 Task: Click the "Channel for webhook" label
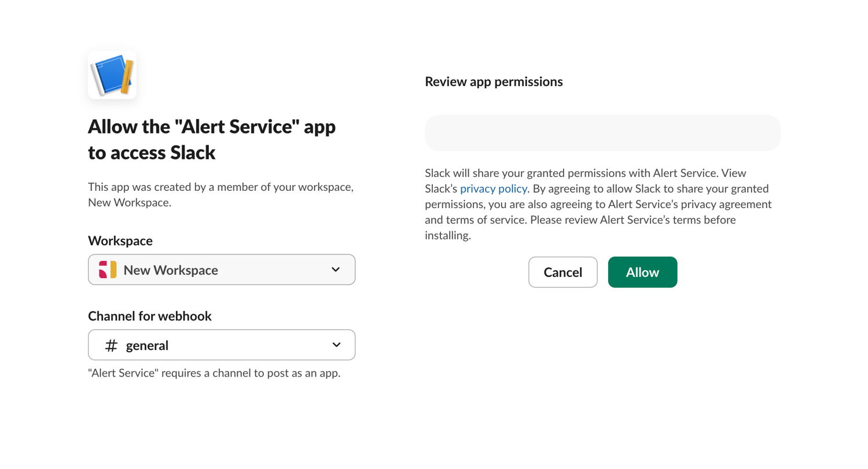click(x=150, y=316)
